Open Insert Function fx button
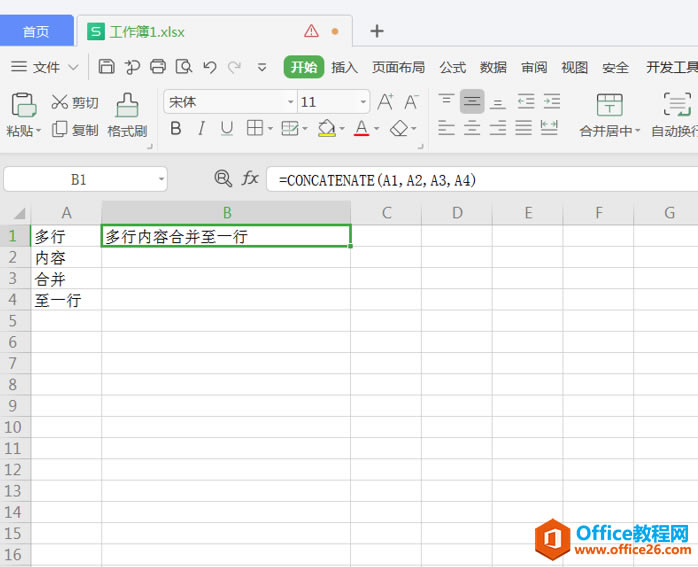The height and width of the screenshot is (567, 698). coord(250,178)
